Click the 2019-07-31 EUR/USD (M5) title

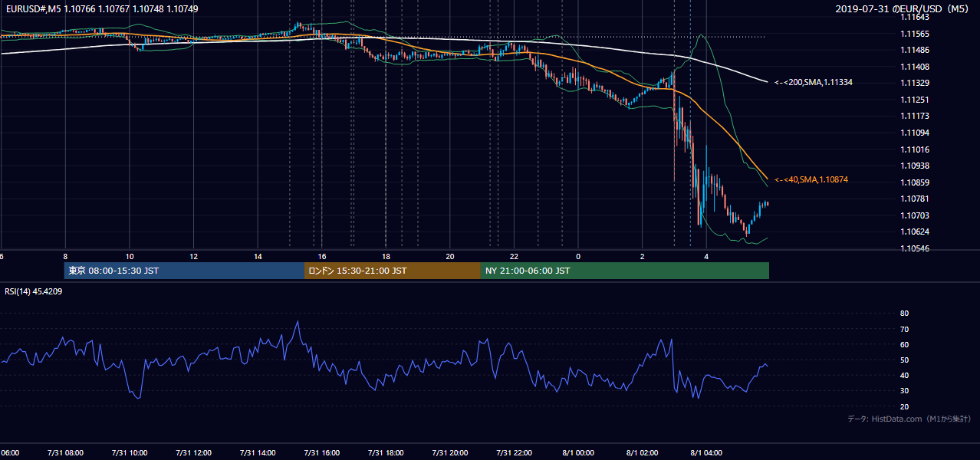[x=903, y=9]
